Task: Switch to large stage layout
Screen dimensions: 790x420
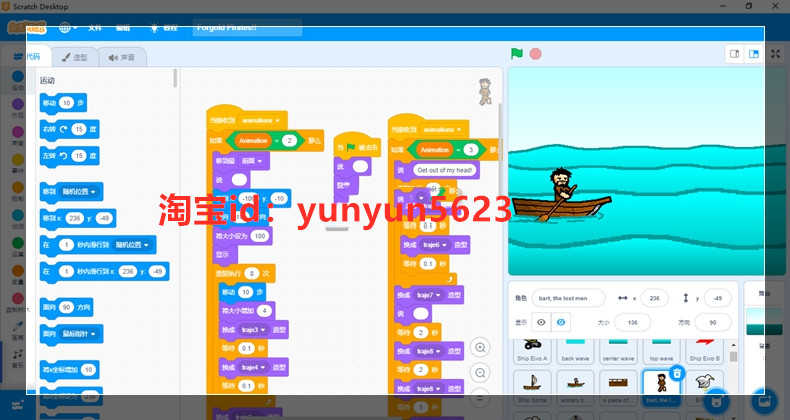Action: click(753, 54)
